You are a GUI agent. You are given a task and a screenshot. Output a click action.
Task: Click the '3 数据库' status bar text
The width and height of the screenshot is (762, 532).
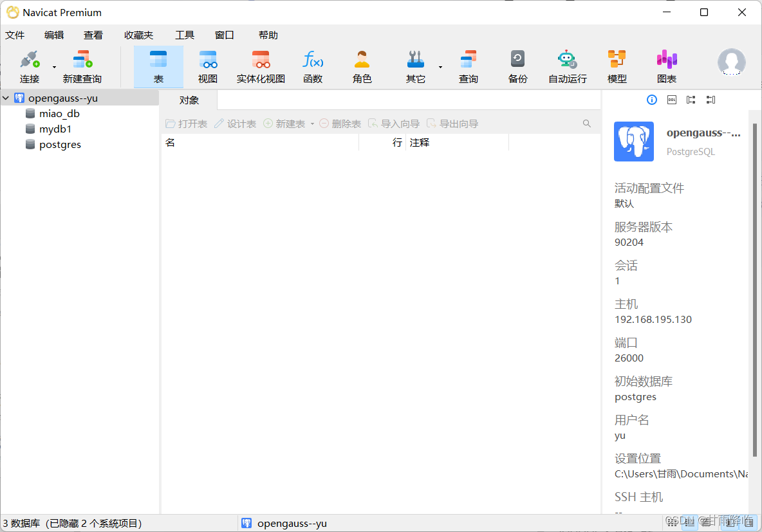pyautogui.click(x=21, y=523)
